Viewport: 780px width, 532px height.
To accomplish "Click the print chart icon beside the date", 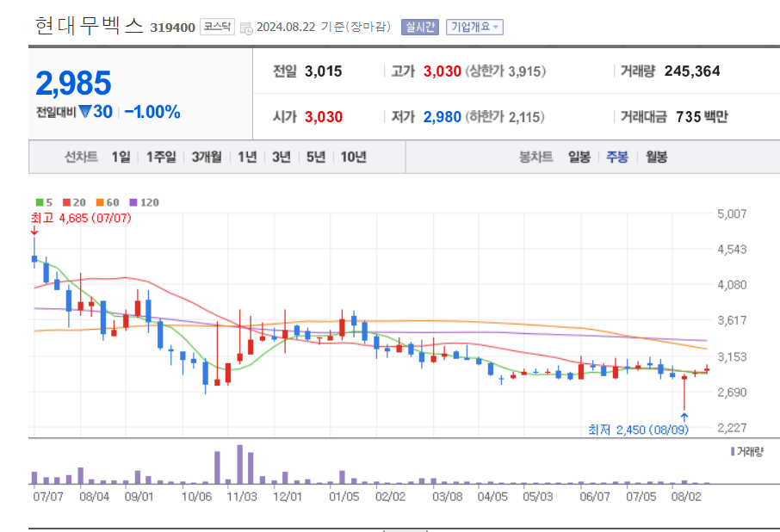I will 245,27.
